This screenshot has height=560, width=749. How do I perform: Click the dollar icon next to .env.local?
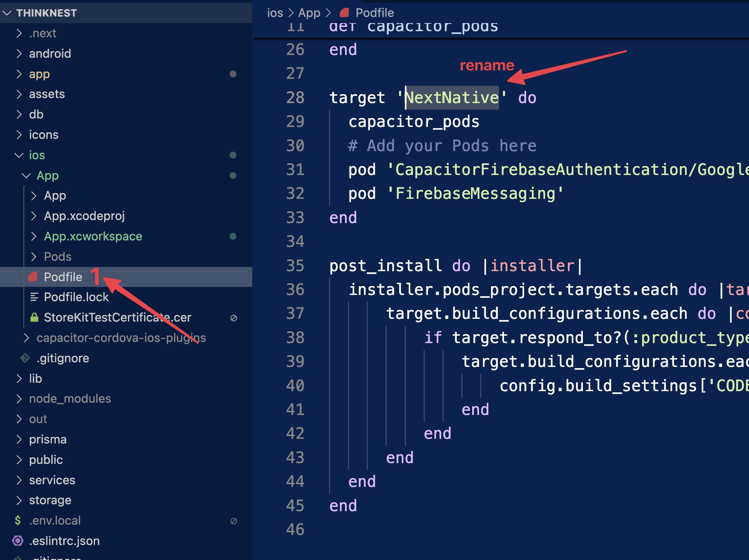[18, 520]
